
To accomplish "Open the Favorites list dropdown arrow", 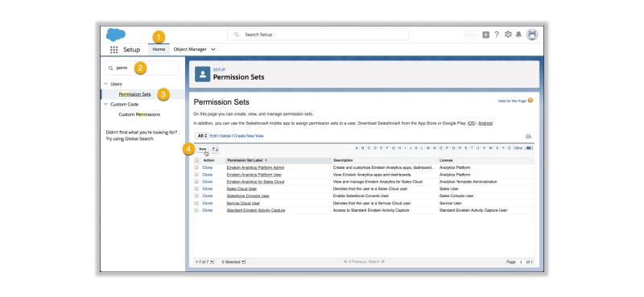I will coord(475,35).
